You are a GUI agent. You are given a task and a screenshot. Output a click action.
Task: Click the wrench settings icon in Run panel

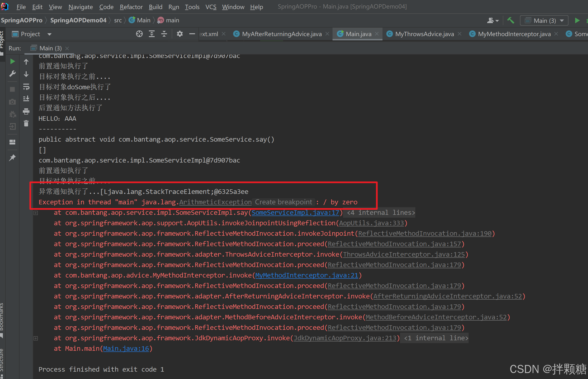point(12,74)
